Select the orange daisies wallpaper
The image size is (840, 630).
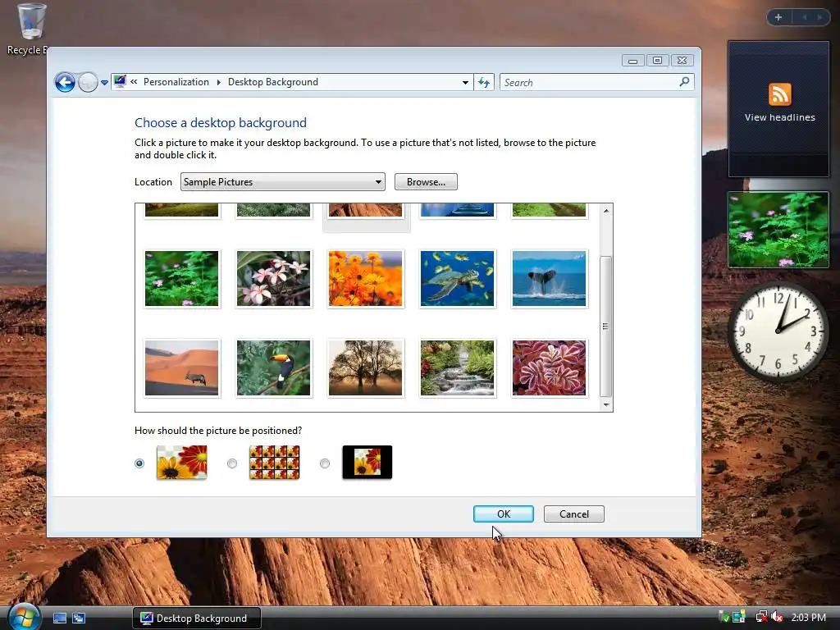[x=365, y=279]
